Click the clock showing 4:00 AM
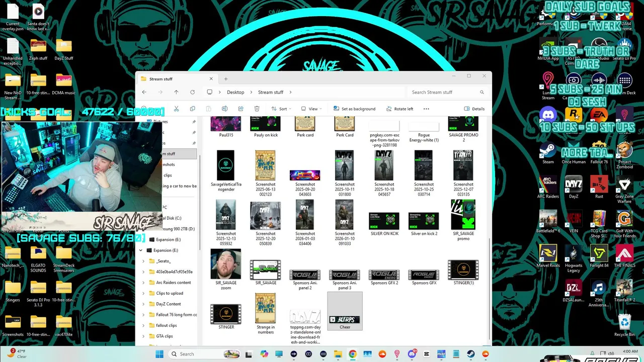The width and height of the screenshot is (644, 362). (630, 351)
